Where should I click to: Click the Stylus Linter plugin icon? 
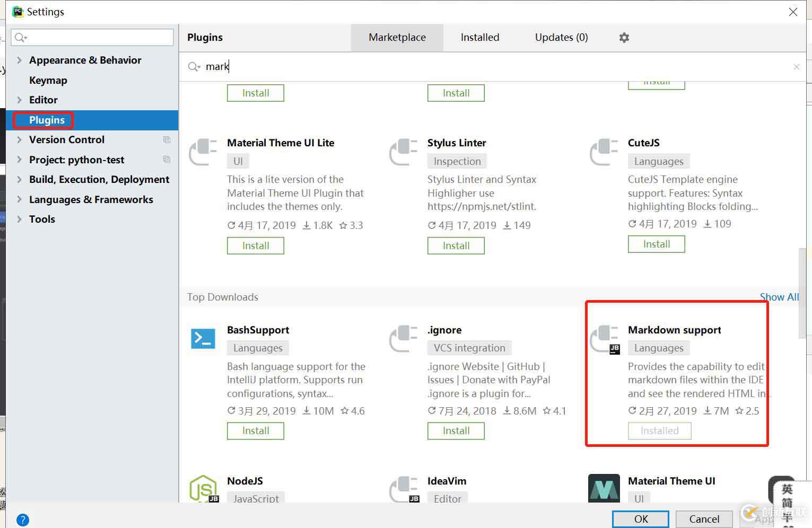[404, 152]
